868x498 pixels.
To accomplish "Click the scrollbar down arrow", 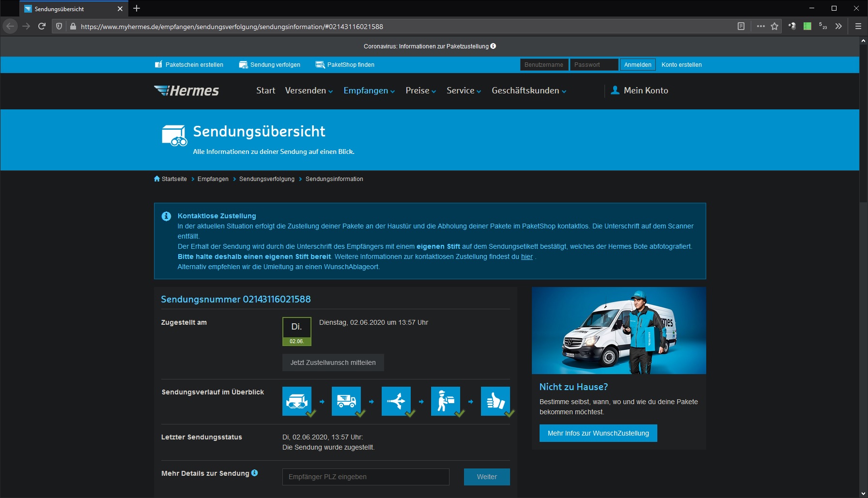I will [x=863, y=494].
